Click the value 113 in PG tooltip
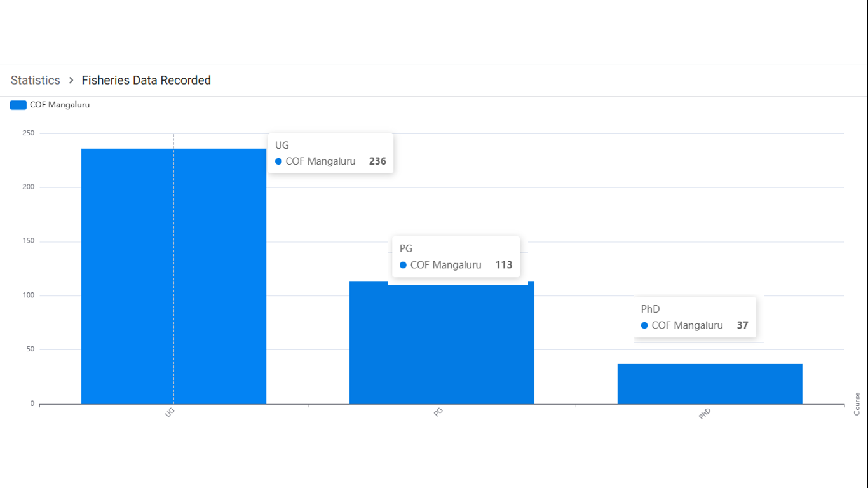Image resolution: width=868 pixels, height=488 pixels. (x=503, y=265)
